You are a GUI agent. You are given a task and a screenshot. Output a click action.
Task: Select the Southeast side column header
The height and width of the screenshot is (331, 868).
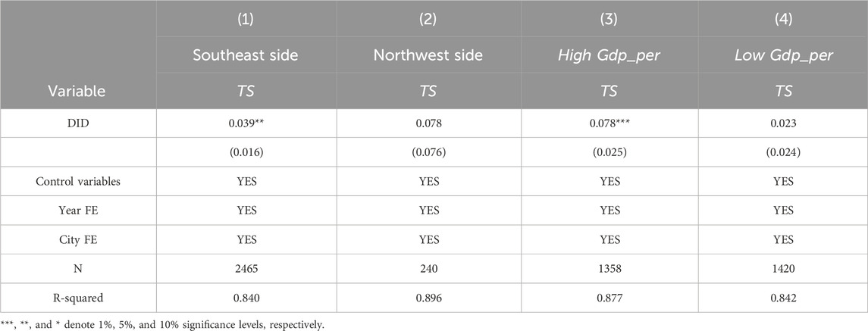coord(246,55)
